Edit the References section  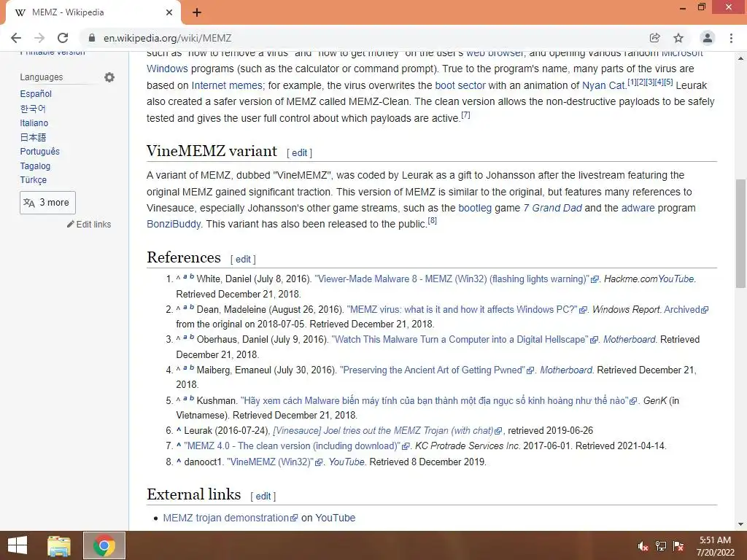tap(243, 259)
